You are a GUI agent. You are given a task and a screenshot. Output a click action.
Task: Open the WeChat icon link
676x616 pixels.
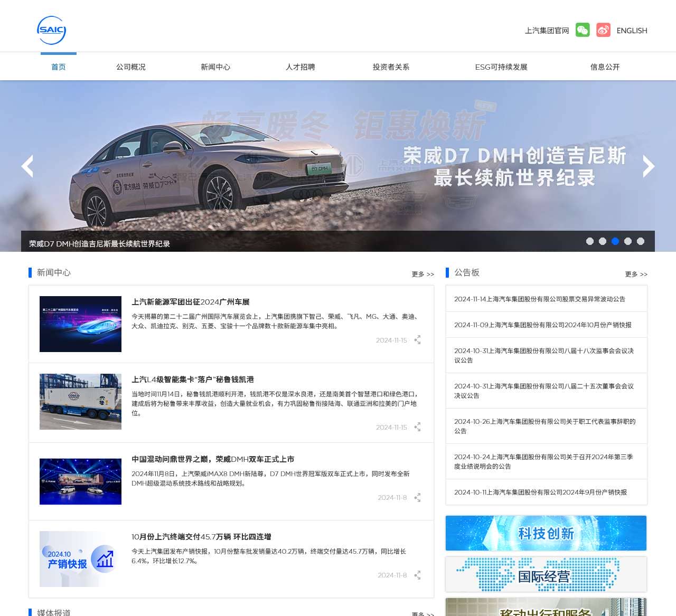tap(583, 30)
